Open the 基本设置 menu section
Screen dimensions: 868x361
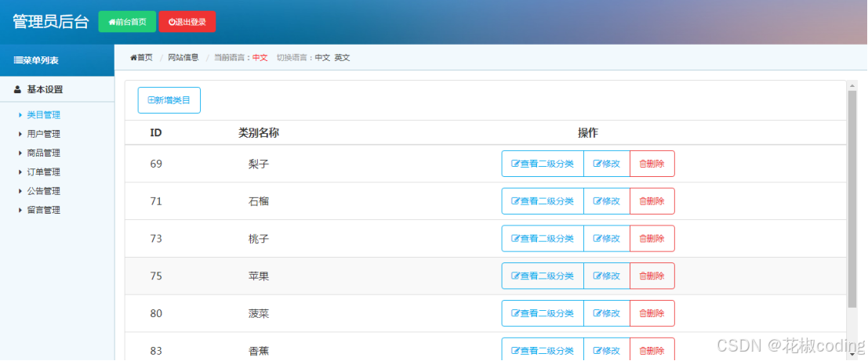tap(45, 89)
